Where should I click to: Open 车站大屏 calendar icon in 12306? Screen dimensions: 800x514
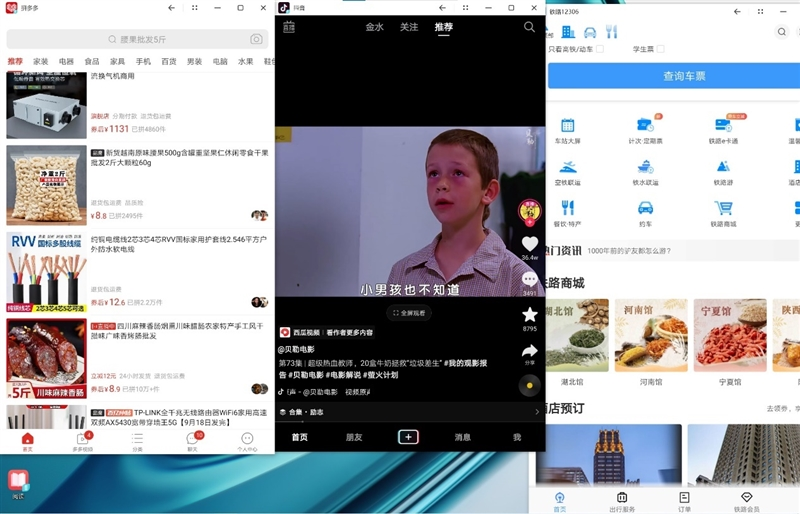[567, 125]
